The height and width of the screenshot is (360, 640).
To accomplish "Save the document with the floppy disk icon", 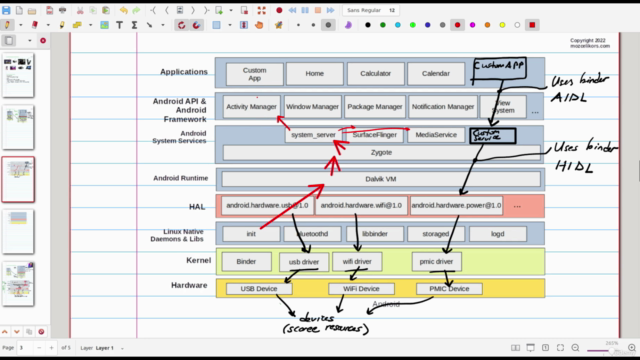I will pos(6,10).
